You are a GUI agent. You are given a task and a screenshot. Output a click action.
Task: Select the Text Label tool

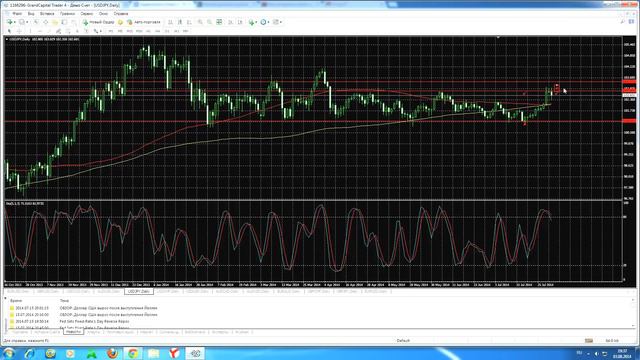[87, 31]
